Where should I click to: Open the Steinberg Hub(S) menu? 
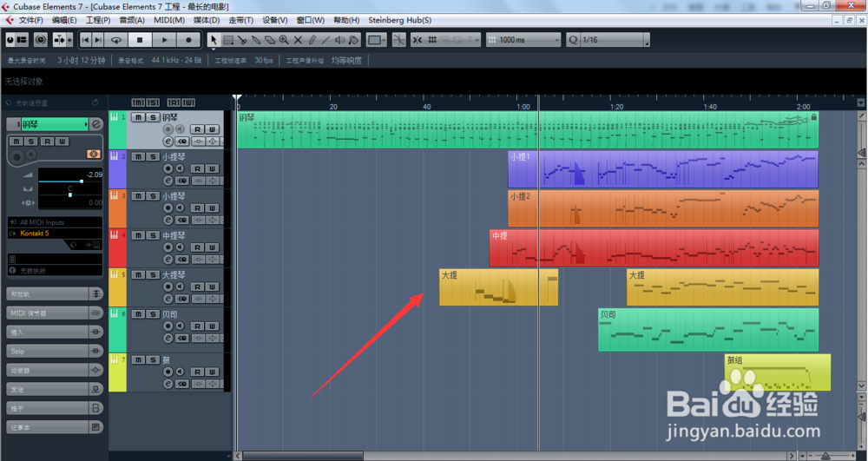pyautogui.click(x=399, y=20)
